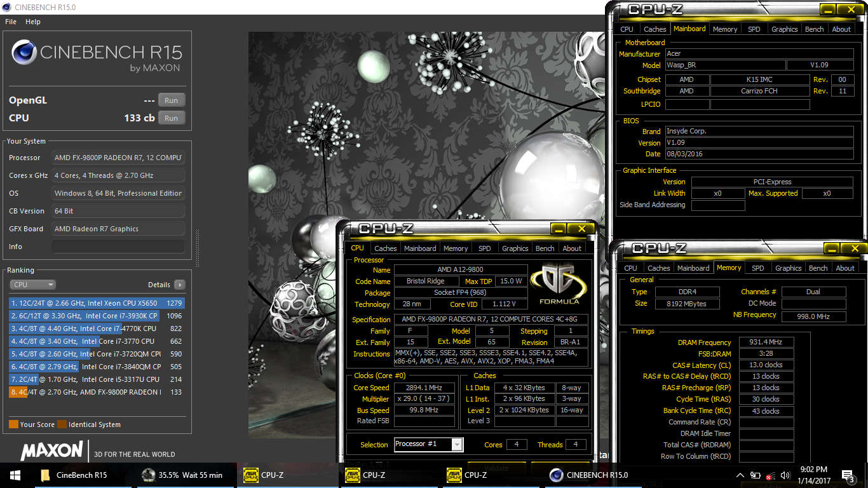
Task: Open the Help menu in Cinebench
Action: [x=33, y=22]
